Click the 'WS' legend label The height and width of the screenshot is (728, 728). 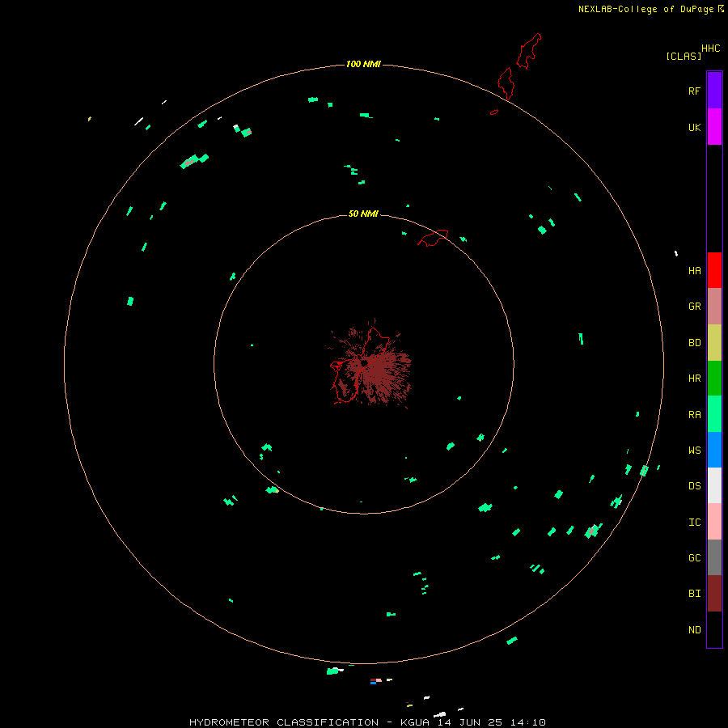pos(694,450)
